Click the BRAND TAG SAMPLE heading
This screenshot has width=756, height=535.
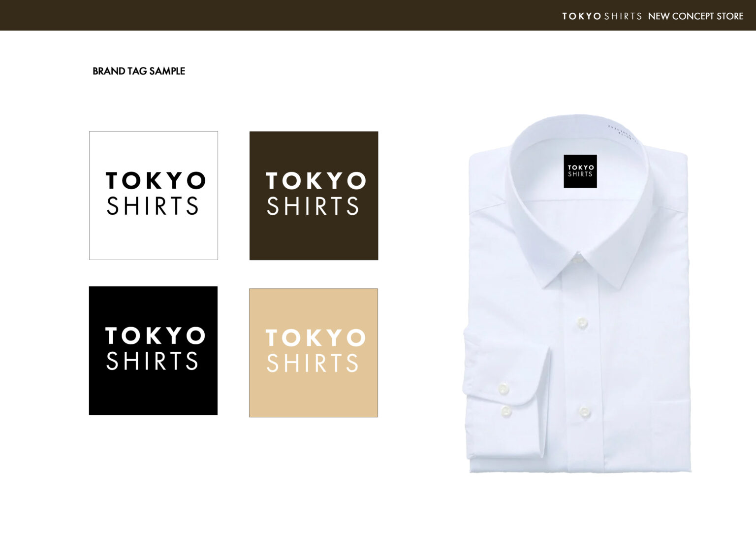pos(139,71)
